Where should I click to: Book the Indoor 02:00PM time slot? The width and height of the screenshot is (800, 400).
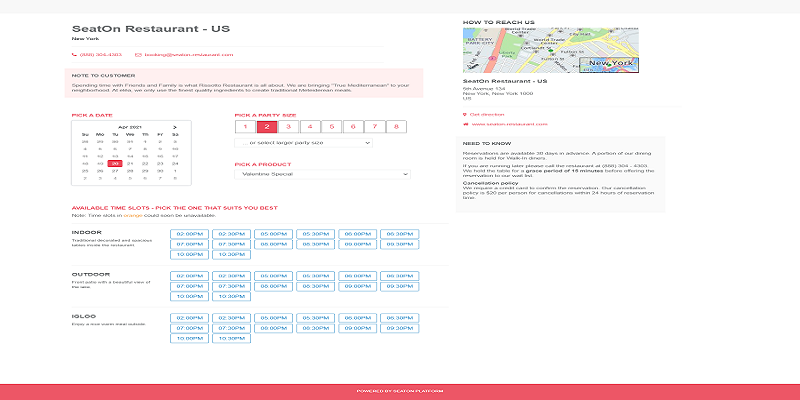click(190, 233)
